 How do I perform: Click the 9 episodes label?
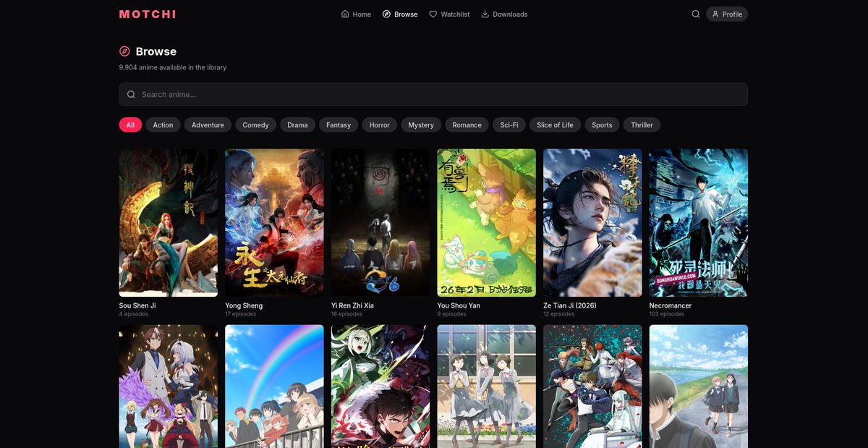tap(452, 314)
